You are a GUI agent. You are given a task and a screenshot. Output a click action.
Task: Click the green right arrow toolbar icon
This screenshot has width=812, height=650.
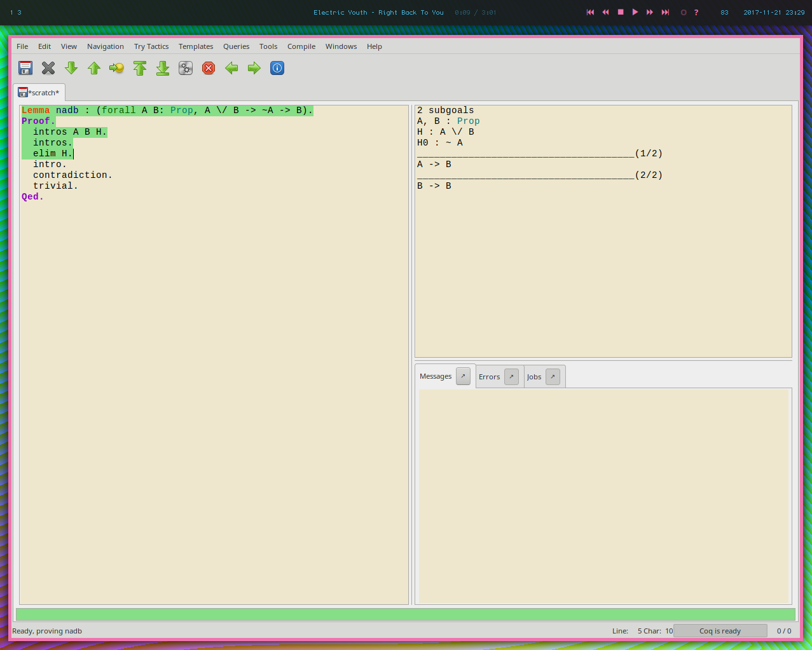point(254,68)
